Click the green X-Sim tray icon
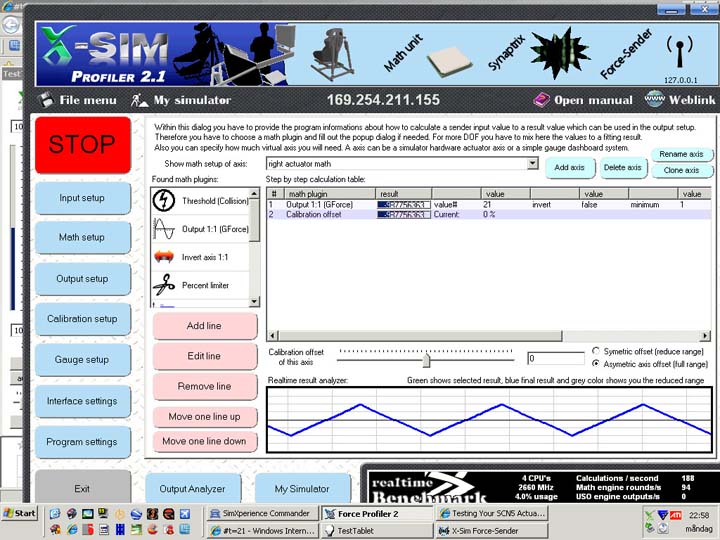Viewport: 720px width, 540px height. (x=650, y=516)
